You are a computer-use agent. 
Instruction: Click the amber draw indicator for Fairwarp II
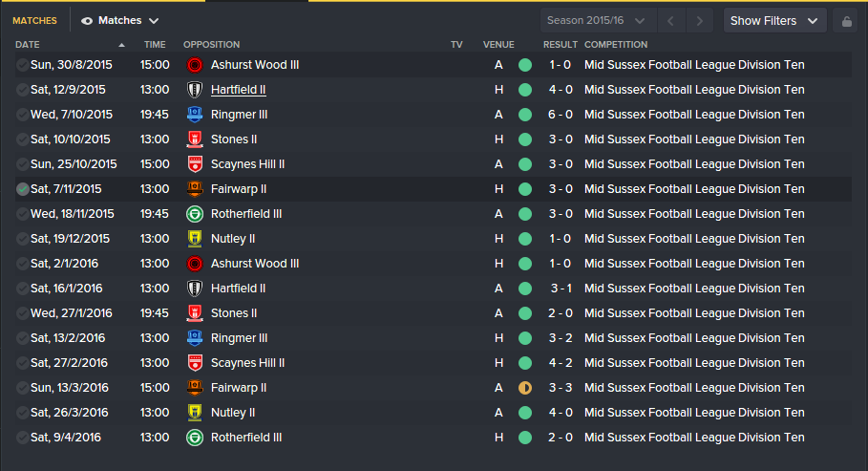(525, 388)
